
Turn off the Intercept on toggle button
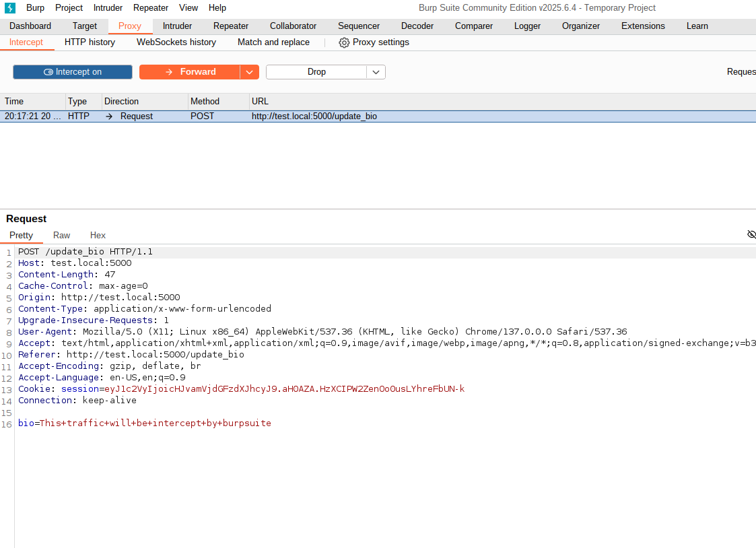point(73,72)
